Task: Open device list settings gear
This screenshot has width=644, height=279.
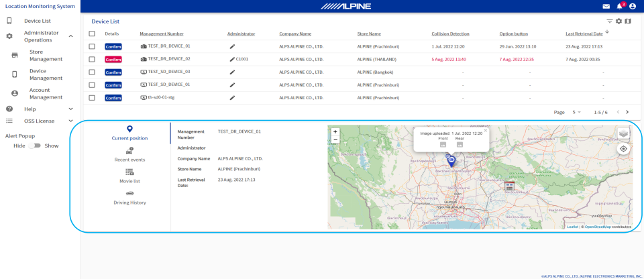Action: tap(619, 21)
